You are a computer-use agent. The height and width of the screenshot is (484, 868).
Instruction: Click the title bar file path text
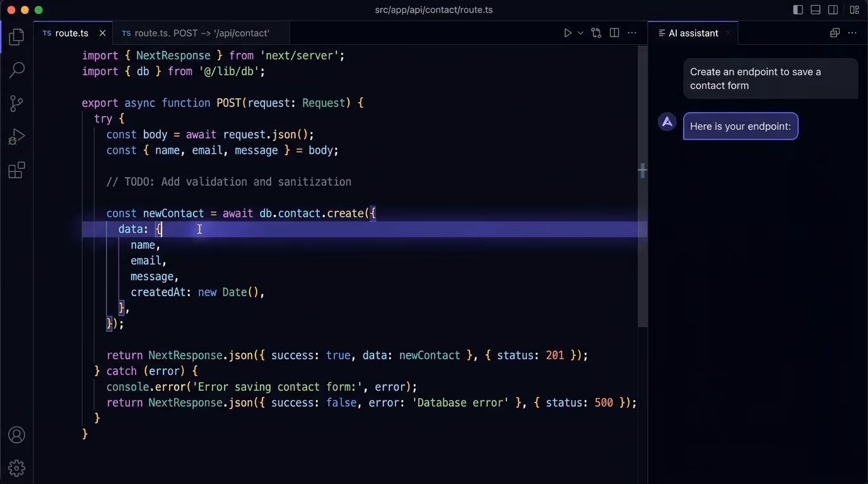pyautogui.click(x=433, y=9)
